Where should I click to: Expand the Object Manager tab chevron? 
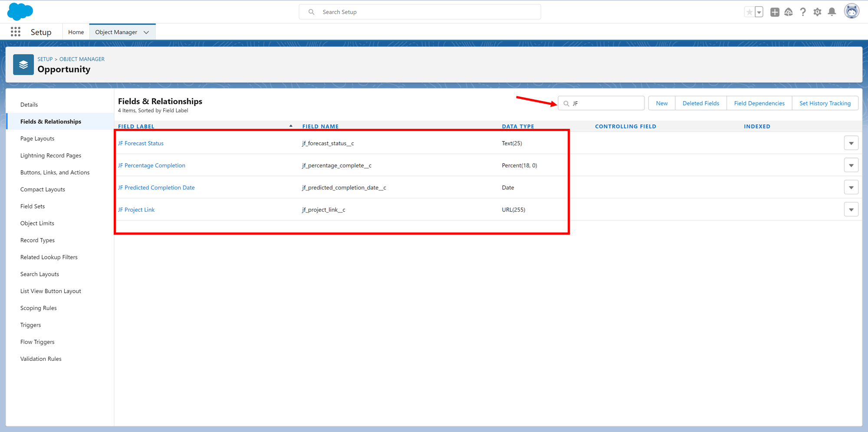[x=146, y=32]
